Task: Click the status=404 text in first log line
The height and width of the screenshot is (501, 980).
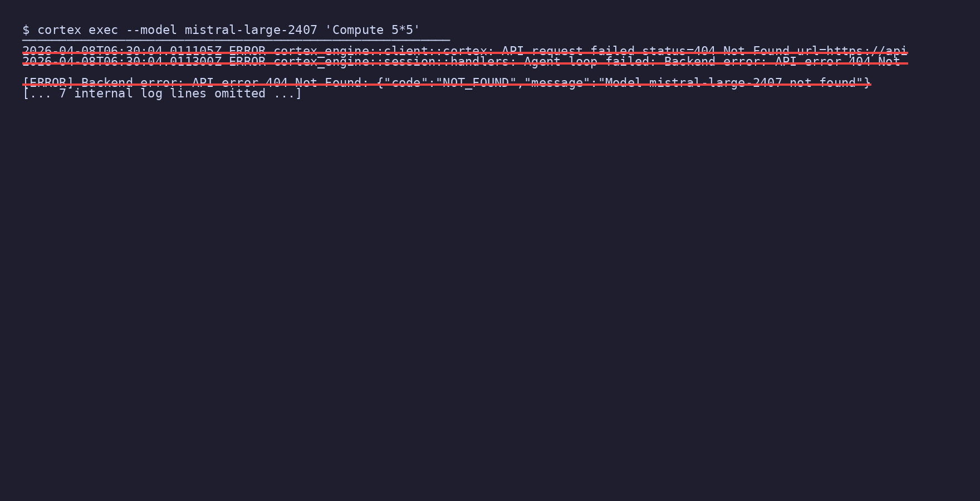Action: point(678,51)
